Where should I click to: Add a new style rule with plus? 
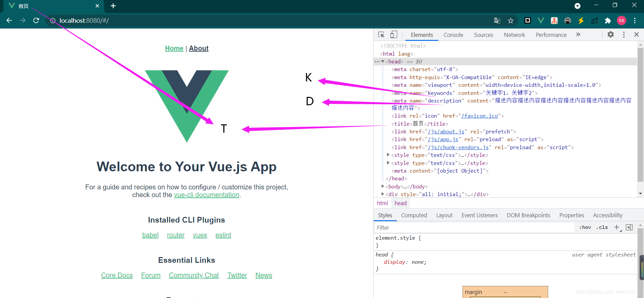click(617, 227)
